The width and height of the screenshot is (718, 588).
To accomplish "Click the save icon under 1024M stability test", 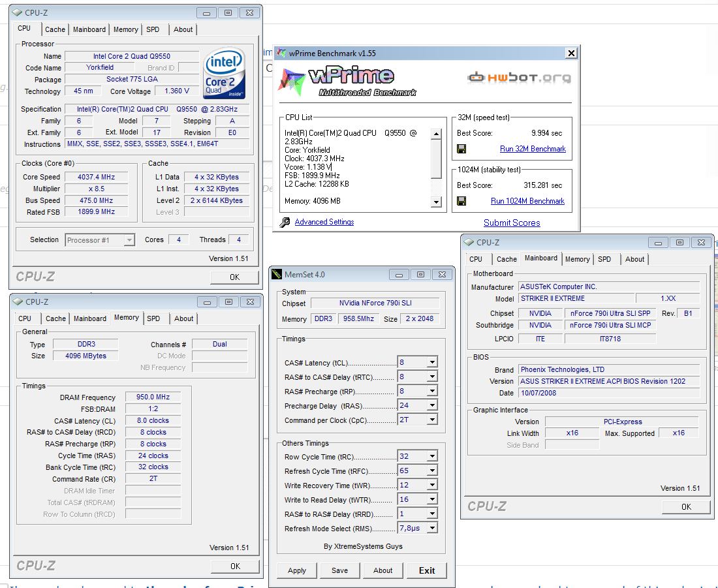I will pos(461,201).
